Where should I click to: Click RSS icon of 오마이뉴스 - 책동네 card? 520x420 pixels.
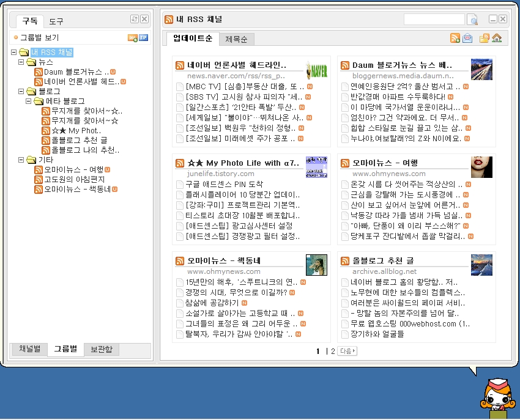[x=179, y=261]
